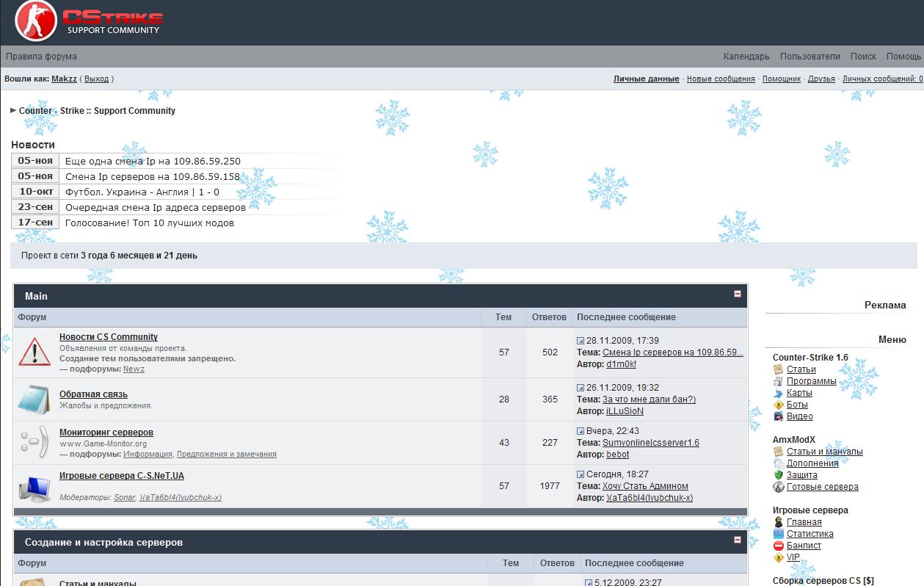Open topic Sumyonline|csserver1.6
924x586 pixels.
coord(651,443)
